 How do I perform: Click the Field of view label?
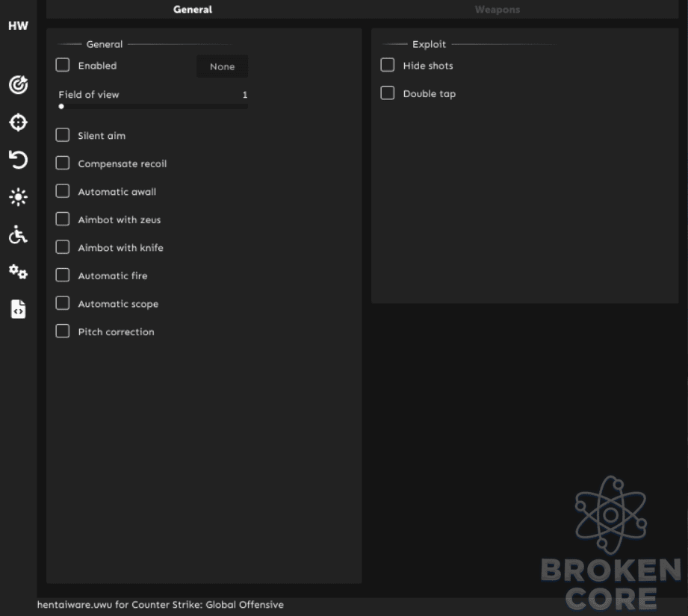click(89, 95)
